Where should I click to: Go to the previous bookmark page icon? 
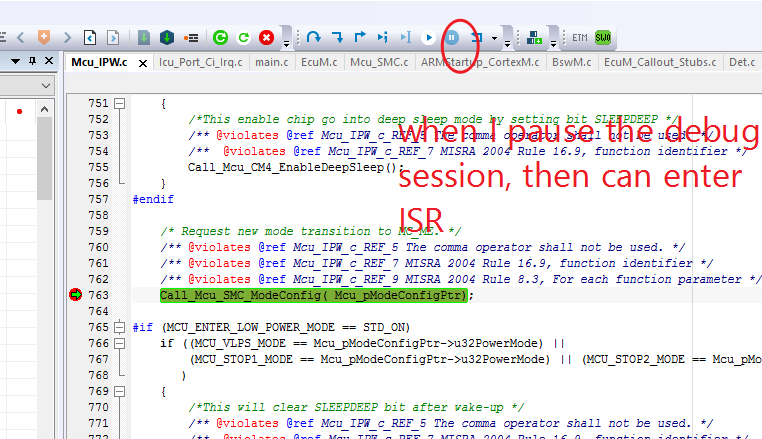pos(90,37)
